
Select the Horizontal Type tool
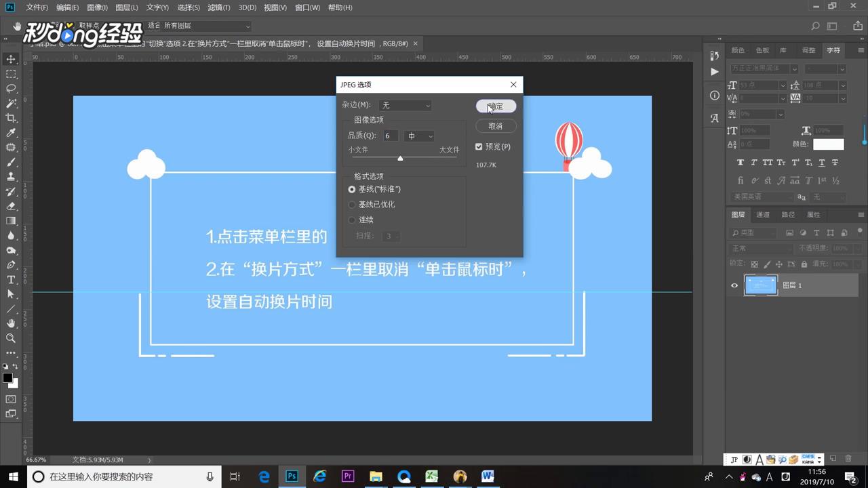(11, 280)
